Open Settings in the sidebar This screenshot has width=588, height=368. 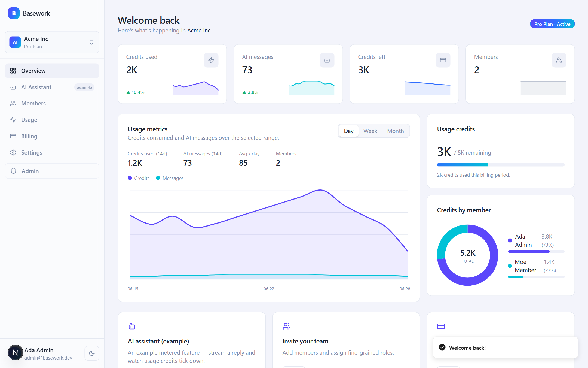pos(52,153)
